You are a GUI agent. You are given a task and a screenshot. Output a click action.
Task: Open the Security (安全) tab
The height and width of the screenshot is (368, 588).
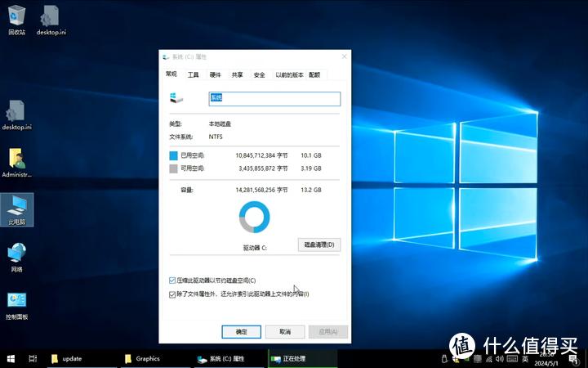(259, 74)
